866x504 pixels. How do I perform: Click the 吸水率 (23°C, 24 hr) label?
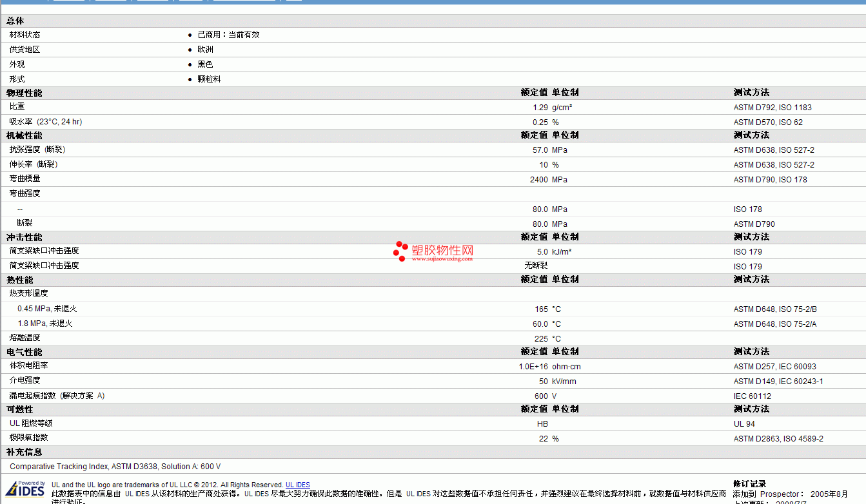click(x=46, y=122)
